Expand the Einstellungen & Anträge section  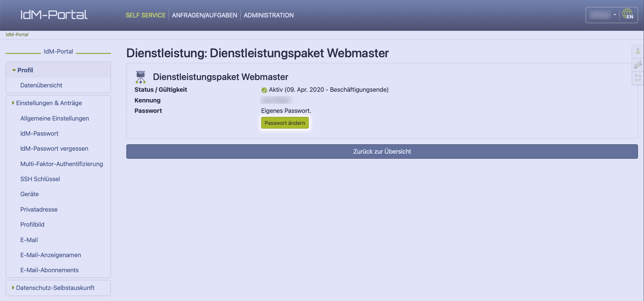click(x=49, y=103)
